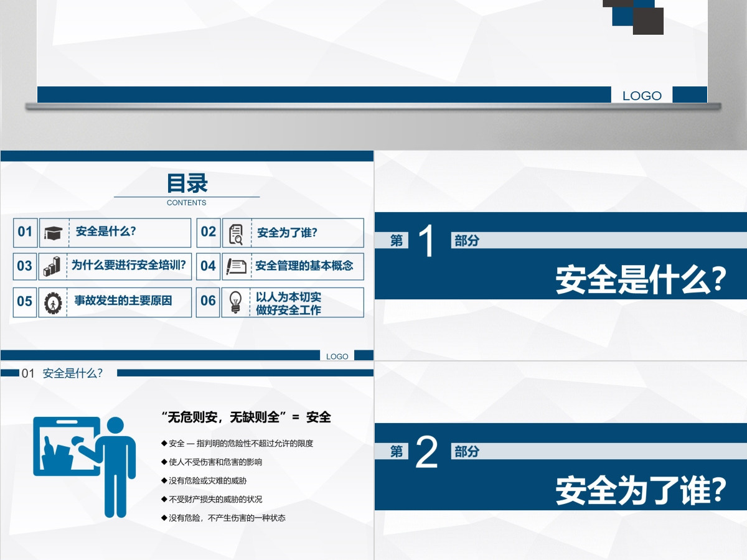The width and height of the screenshot is (747, 560).
Task: Click the quote “无危则安，无缺则全”= 安全
Action: (x=245, y=418)
